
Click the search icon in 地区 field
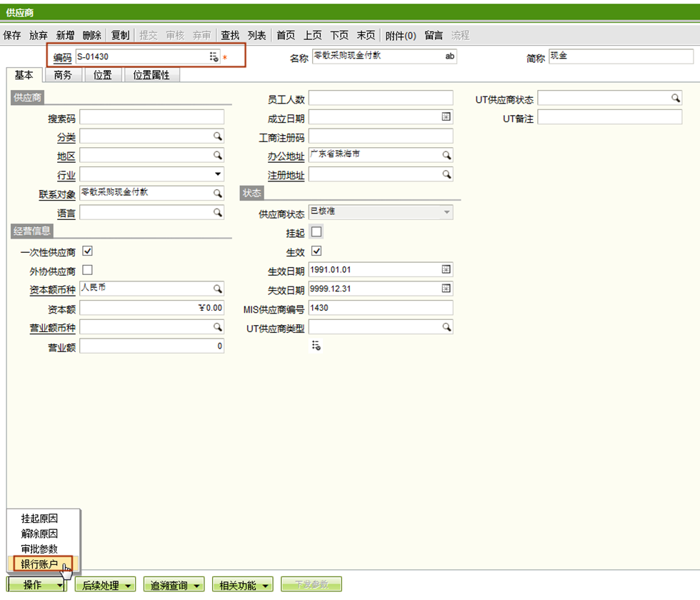click(x=218, y=155)
